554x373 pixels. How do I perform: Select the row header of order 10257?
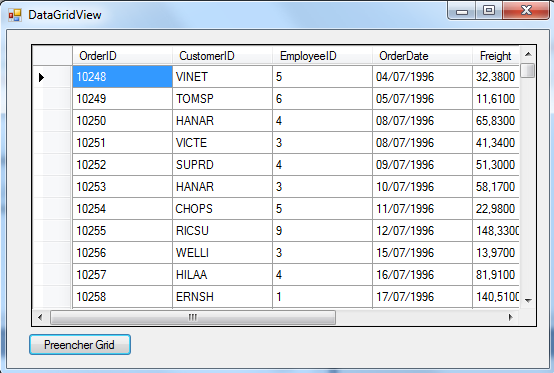(x=52, y=274)
